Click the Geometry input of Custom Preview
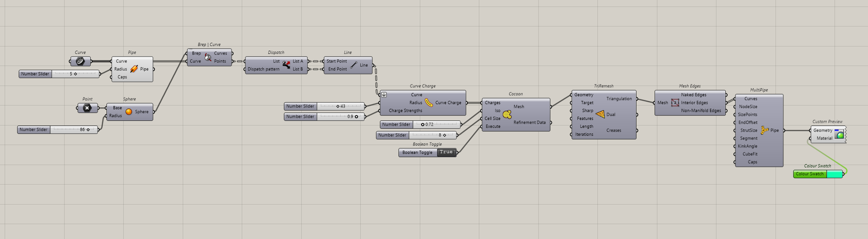 [x=822, y=131]
